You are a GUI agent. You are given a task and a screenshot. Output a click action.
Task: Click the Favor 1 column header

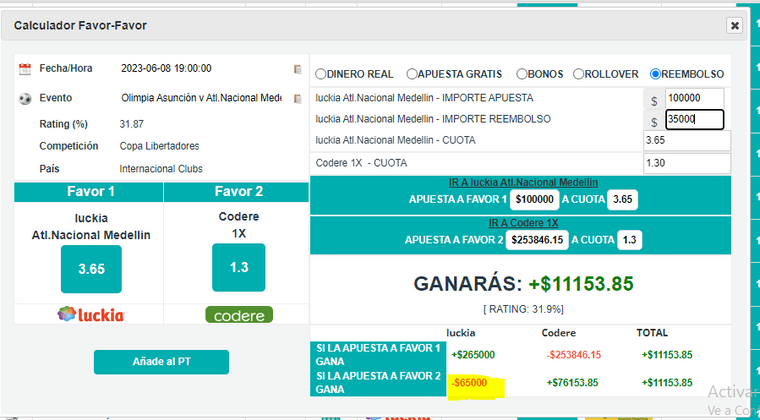(x=91, y=192)
